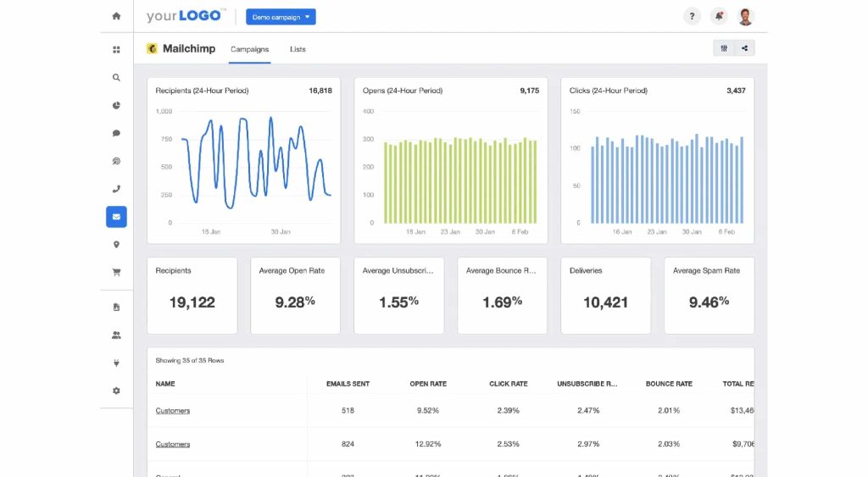Click the Average Open Rate 9.28% card
The image size is (868, 477).
295,296
